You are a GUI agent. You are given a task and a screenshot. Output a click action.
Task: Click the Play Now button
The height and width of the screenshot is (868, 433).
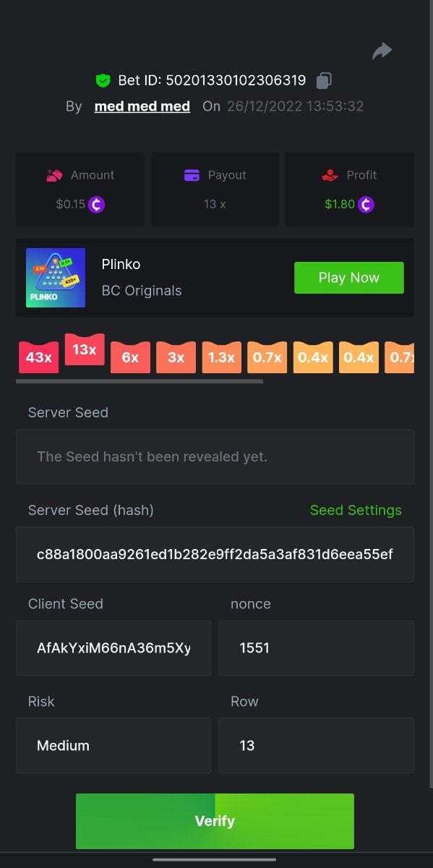pos(349,278)
